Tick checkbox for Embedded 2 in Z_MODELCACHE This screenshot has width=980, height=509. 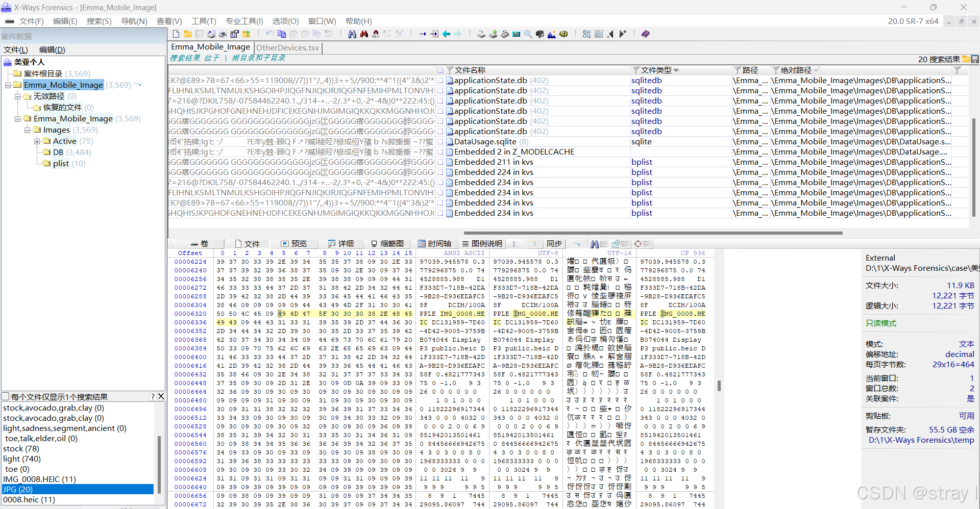coord(440,152)
